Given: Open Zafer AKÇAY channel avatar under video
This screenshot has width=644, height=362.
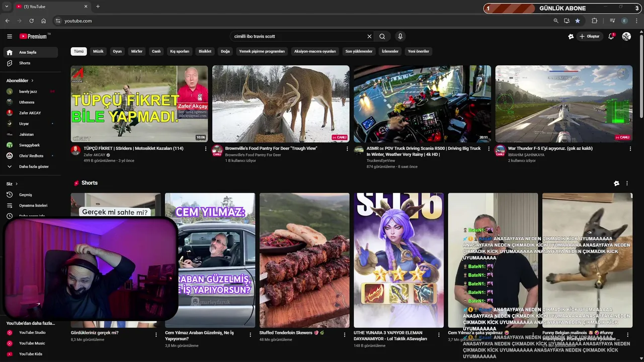Looking at the screenshot, I should [x=75, y=150].
